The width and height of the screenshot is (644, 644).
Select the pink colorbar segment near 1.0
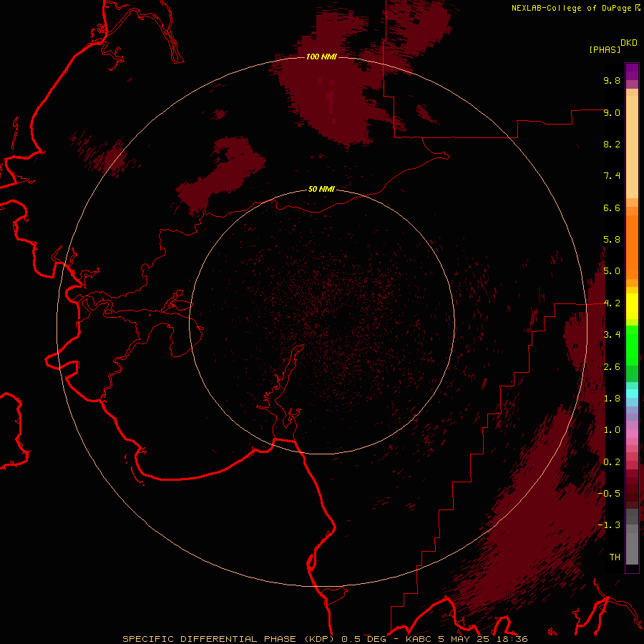(x=632, y=434)
